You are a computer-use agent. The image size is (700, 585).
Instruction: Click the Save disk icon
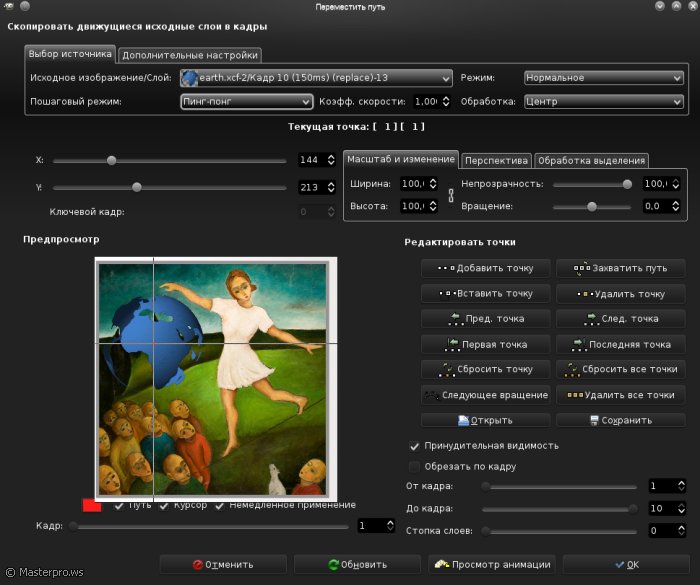click(x=594, y=420)
